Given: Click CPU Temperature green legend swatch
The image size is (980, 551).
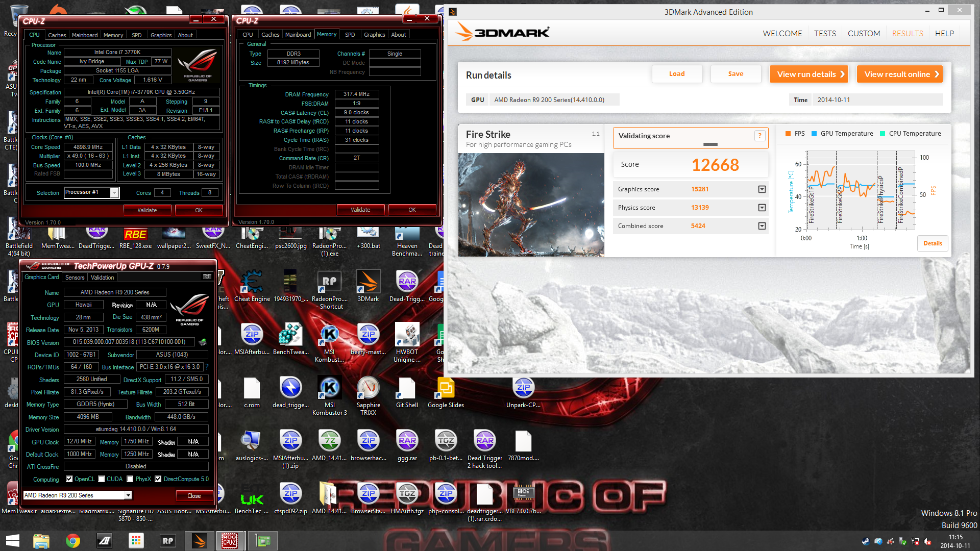Looking at the screenshot, I should click(883, 134).
